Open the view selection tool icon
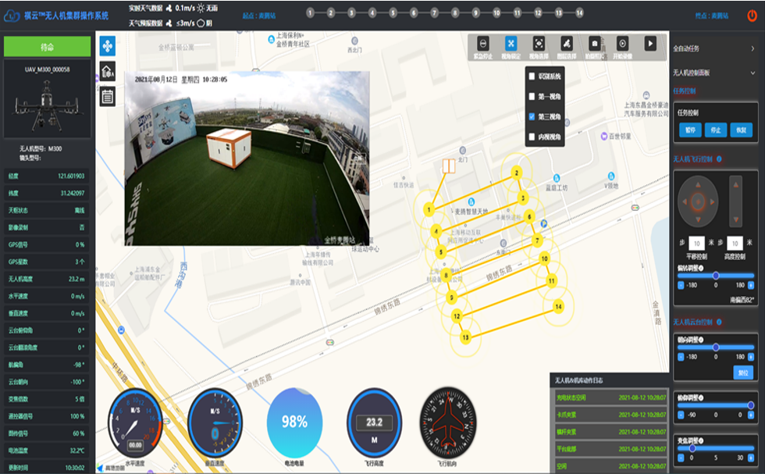Viewport: 765px width, 474px height. click(539, 45)
